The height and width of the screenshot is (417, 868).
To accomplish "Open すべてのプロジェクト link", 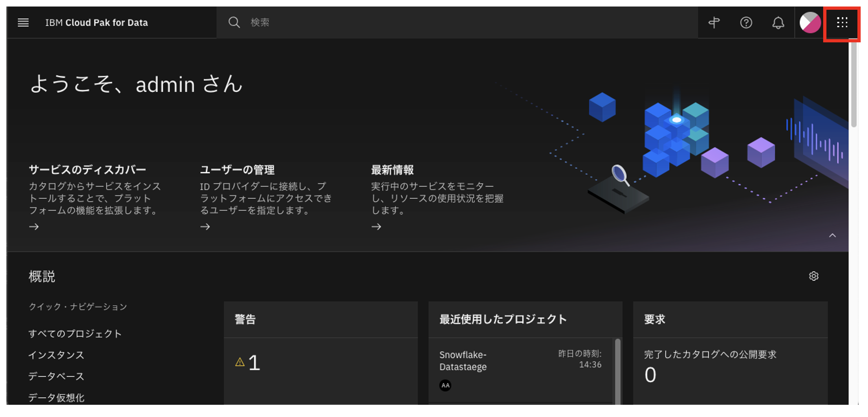I will click(75, 333).
